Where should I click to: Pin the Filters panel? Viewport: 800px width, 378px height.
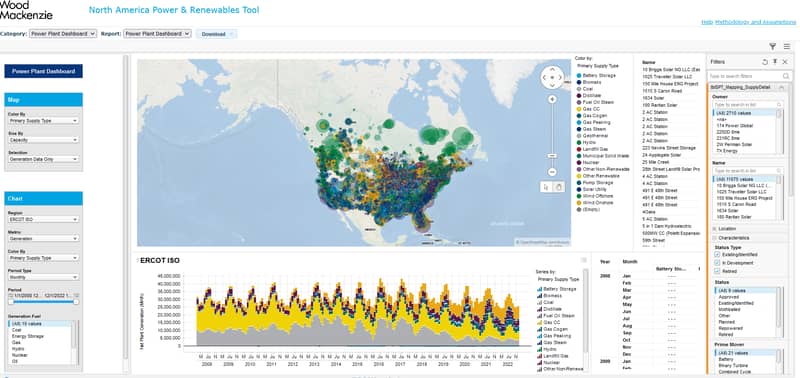(775, 62)
